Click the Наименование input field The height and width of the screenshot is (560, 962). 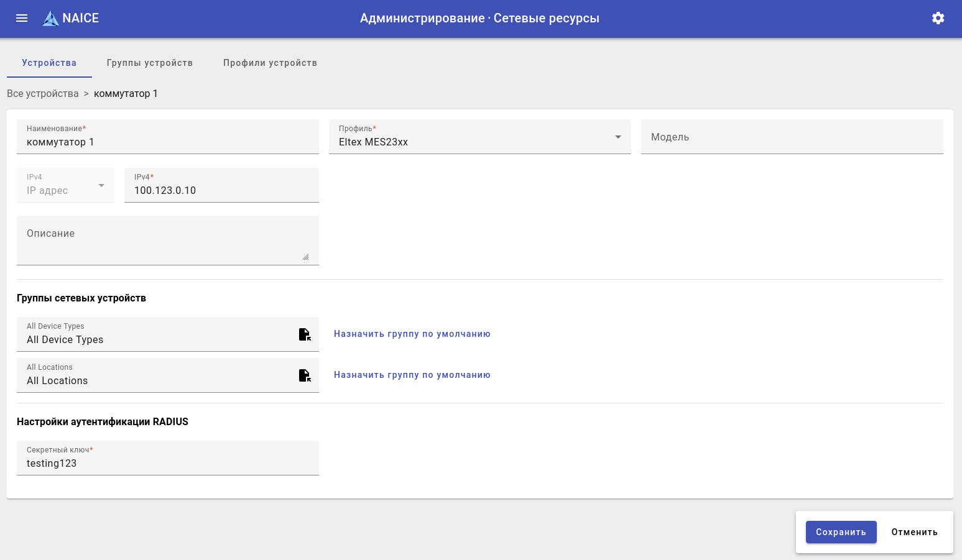[168, 142]
